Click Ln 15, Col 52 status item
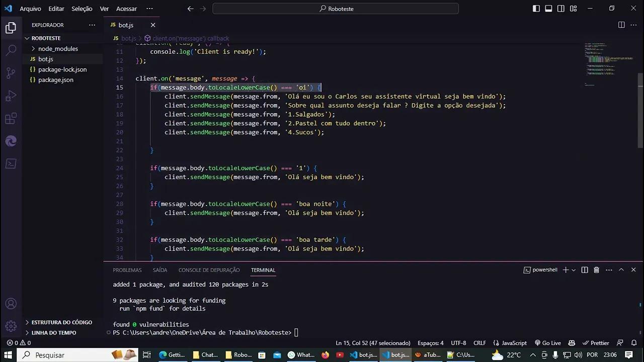Image resolution: width=644 pixels, height=362 pixels. coord(373,343)
